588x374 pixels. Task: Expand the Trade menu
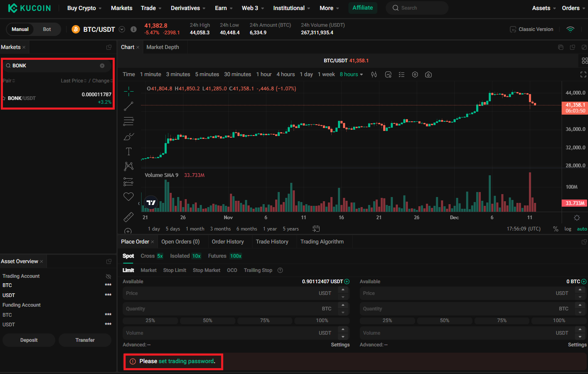(x=151, y=8)
